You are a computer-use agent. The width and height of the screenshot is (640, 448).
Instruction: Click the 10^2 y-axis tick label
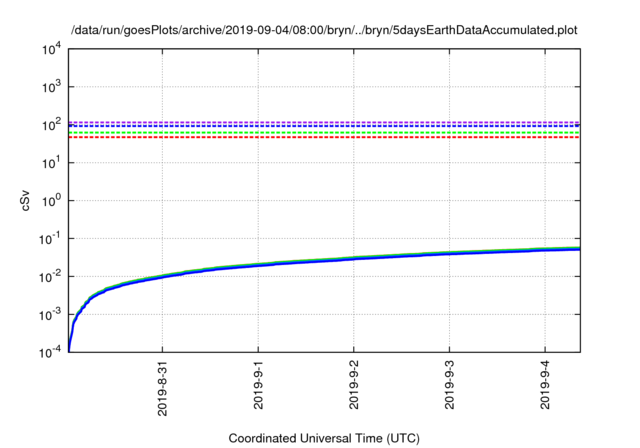tap(51, 125)
